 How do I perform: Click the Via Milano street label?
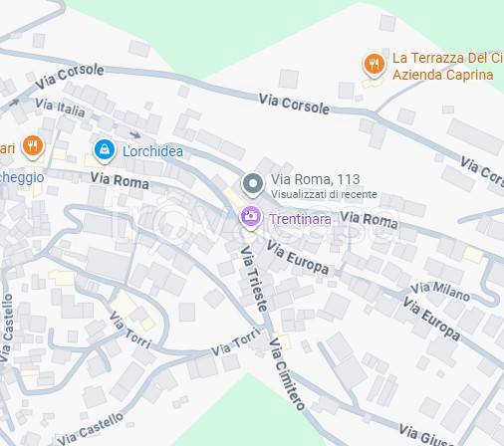pyautogui.click(x=440, y=292)
